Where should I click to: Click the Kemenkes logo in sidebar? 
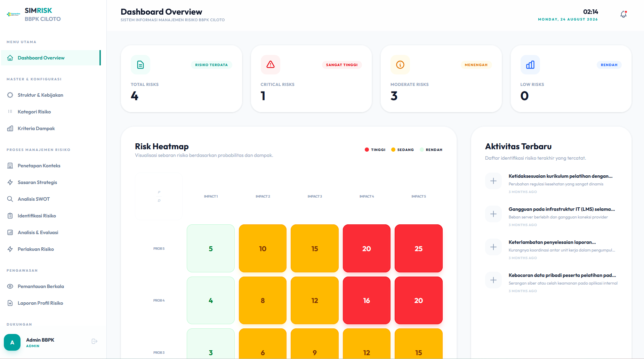coord(14,14)
